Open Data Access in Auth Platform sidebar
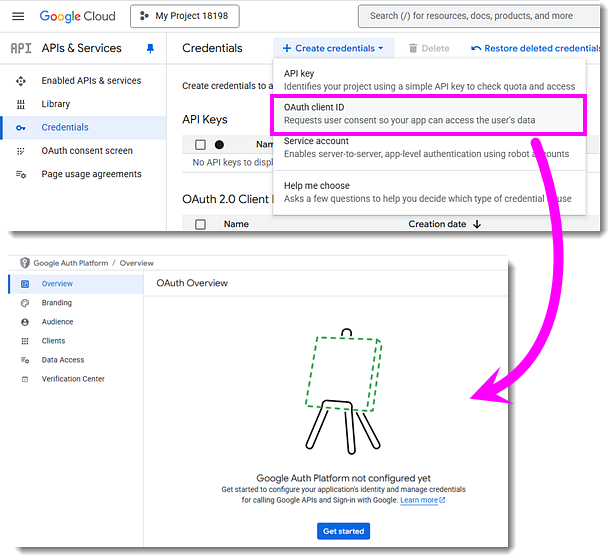608x556 pixels. coord(63,360)
